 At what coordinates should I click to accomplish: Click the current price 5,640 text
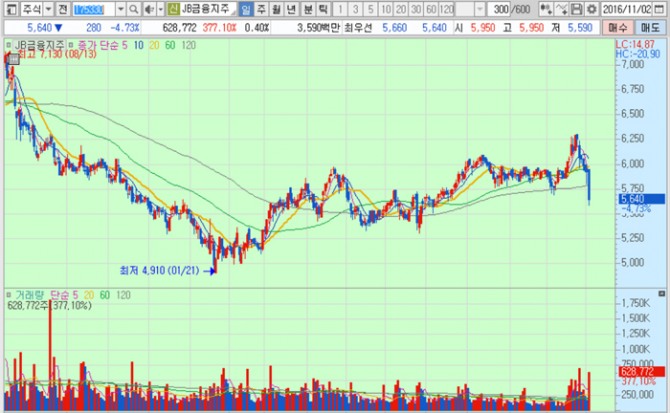click(x=39, y=28)
